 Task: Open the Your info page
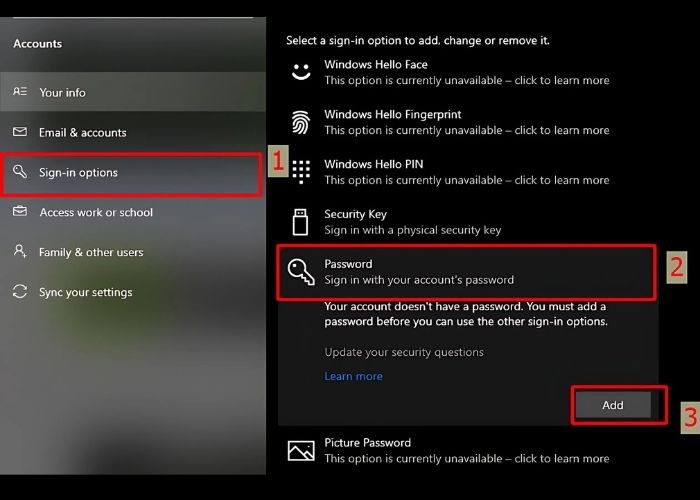(62, 92)
